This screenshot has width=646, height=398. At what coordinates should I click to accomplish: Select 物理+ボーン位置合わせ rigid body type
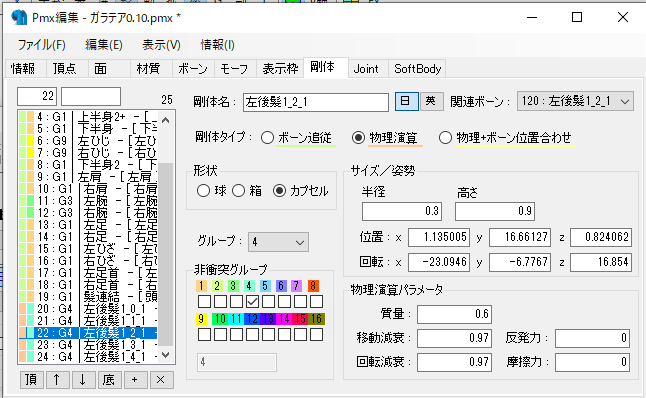[445, 138]
